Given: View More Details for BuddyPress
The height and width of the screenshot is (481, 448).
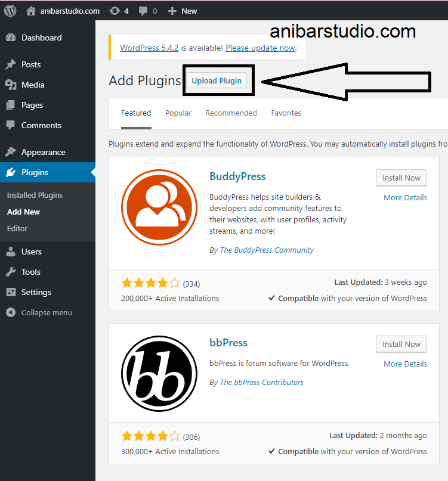Looking at the screenshot, I should [x=405, y=197].
